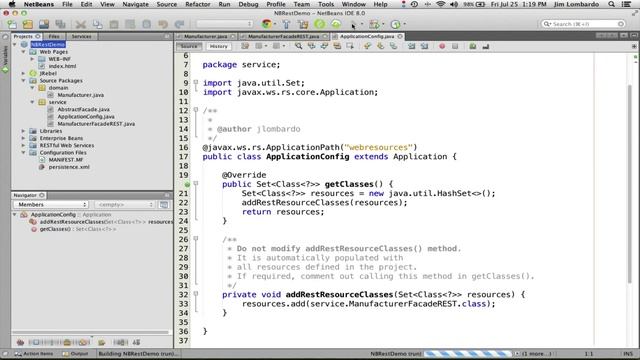Click the Wi-Fi status icon
Screen dimensions: 640x360
click(440, 4)
